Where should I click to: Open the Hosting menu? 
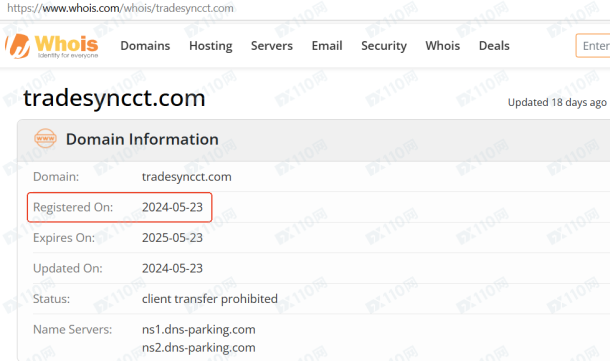[210, 46]
